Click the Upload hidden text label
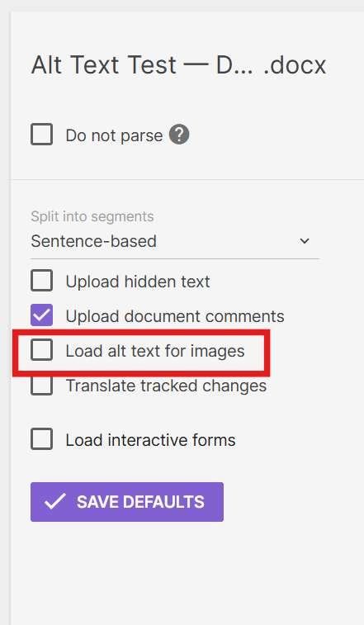Screen dimensions: 364x625 click(138, 282)
